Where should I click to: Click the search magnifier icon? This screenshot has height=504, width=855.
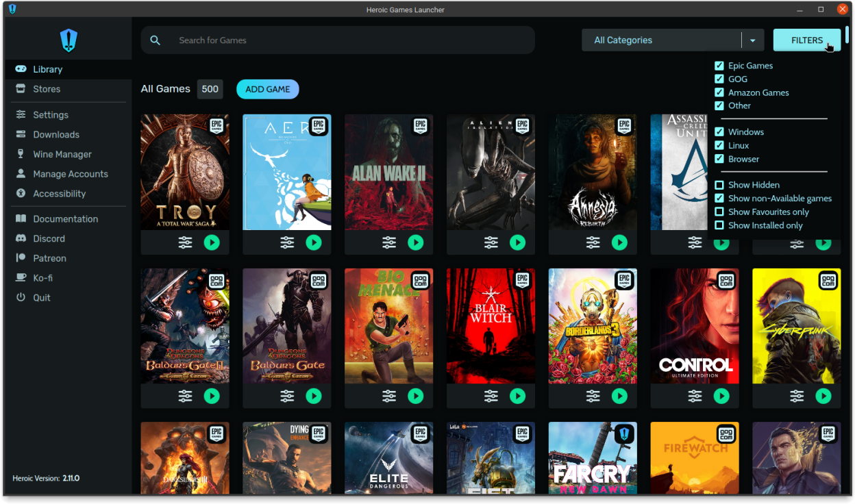[x=156, y=40]
